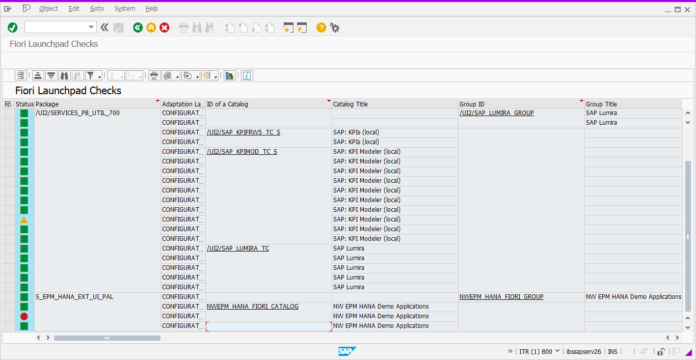Click the focused empty catalog ID cell
This screenshot has width=696, height=360.
click(x=268, y=326)
